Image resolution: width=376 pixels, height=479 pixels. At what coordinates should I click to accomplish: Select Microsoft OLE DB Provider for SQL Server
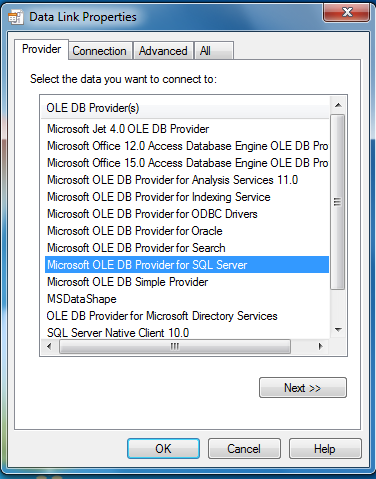coord(187,265)
